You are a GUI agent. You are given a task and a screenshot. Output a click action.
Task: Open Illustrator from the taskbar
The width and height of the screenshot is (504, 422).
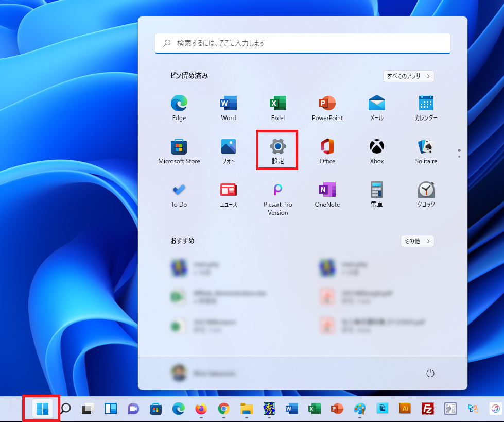pos(405,409)
